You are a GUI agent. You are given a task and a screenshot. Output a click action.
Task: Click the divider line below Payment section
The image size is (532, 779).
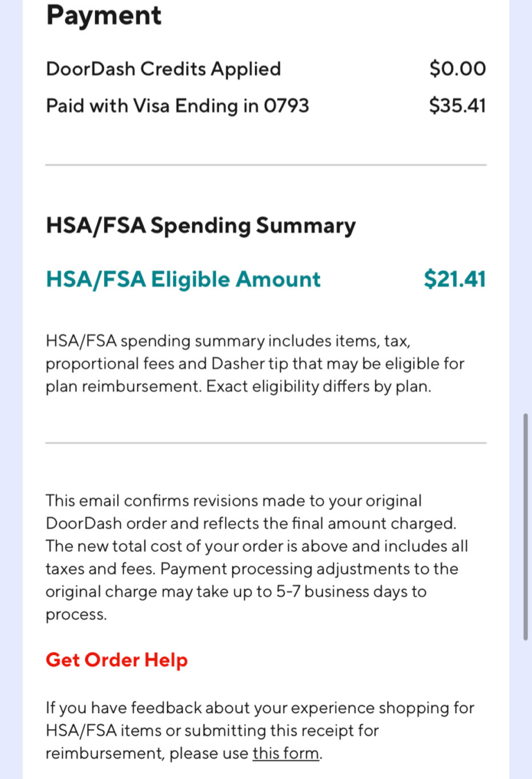coord(266,164)
